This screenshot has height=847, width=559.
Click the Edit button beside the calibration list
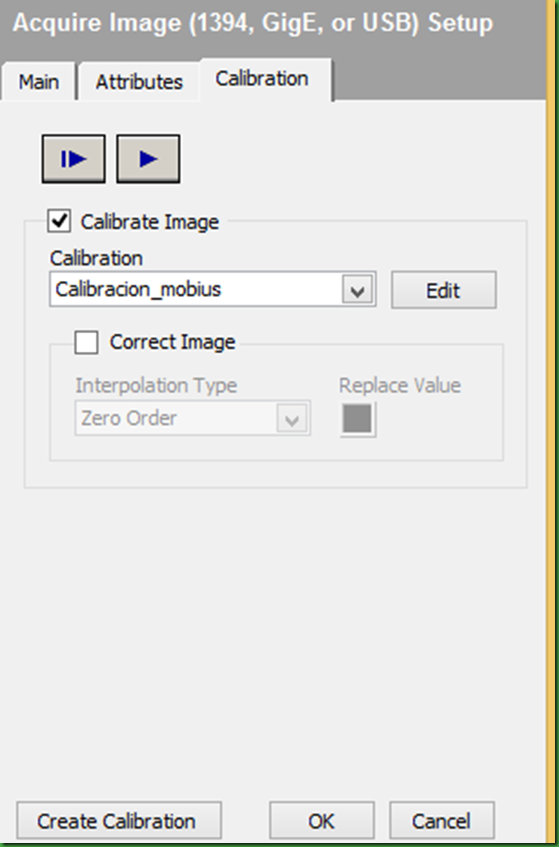coord(443,291)
